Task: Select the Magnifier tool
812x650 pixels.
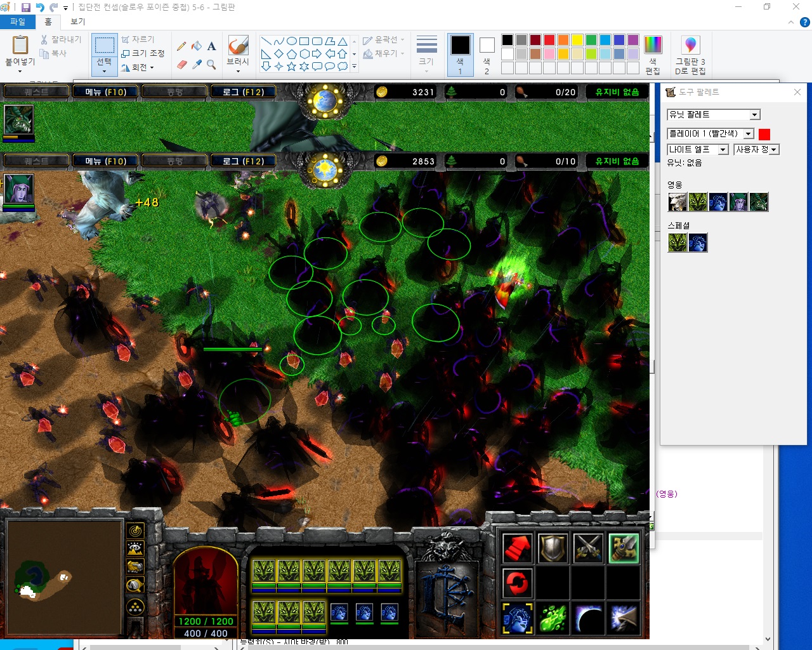Action: tap(212, 64)
